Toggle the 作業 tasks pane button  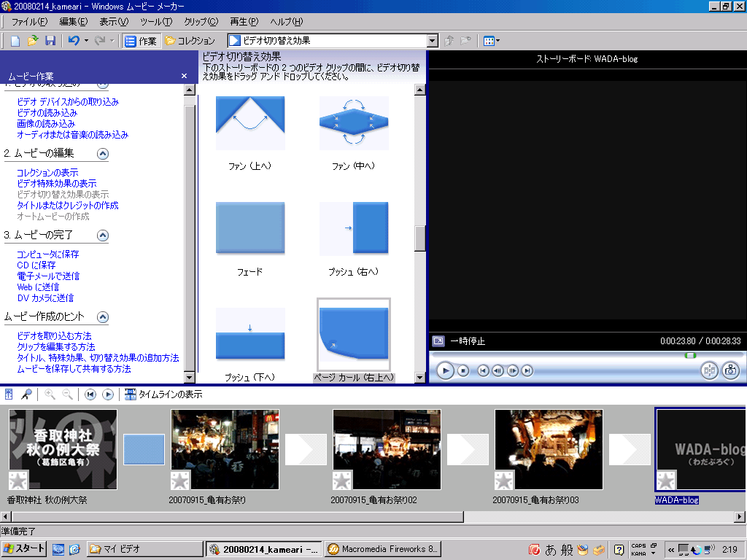point(141,41)
